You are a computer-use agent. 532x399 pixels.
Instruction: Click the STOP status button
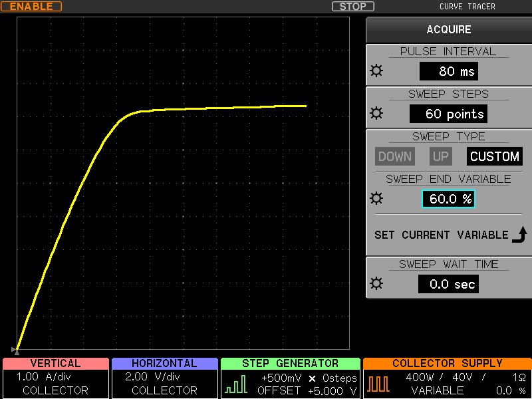[353, 7]
